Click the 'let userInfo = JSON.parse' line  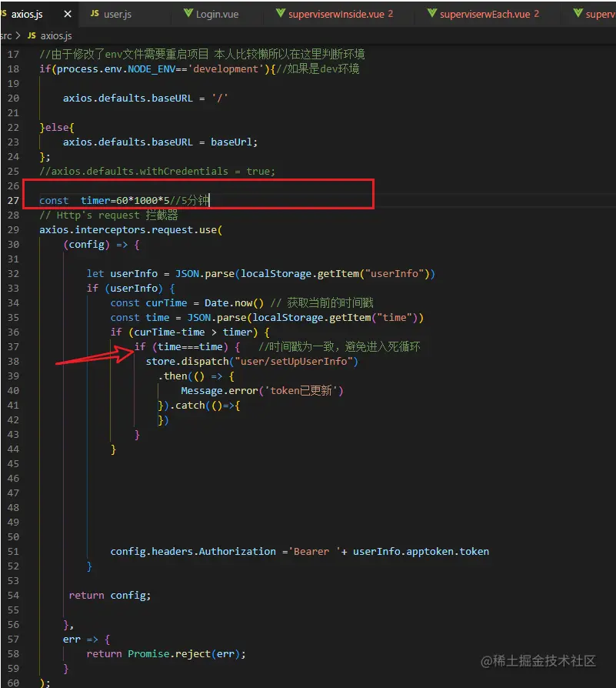[261, 274]
